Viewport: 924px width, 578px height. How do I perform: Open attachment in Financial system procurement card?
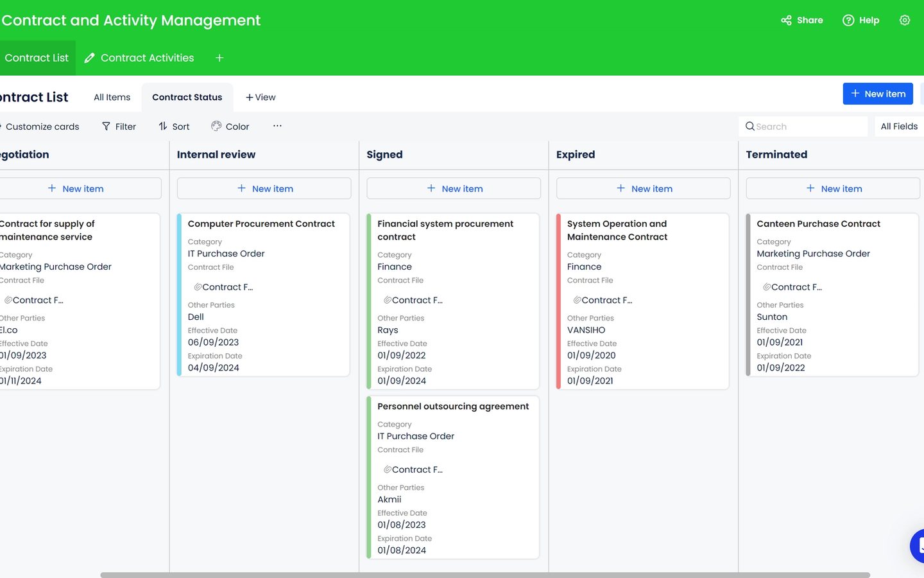[413, 300]
